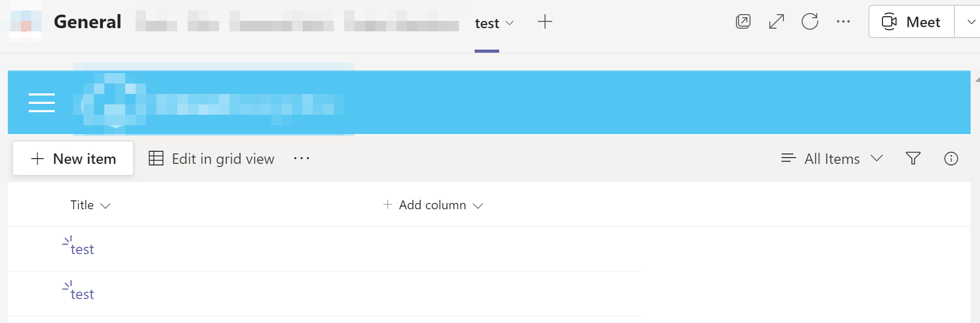Screen dimensions: 980x323
Task: Open the Title column sort menu
Action: [x=91, y=205]
